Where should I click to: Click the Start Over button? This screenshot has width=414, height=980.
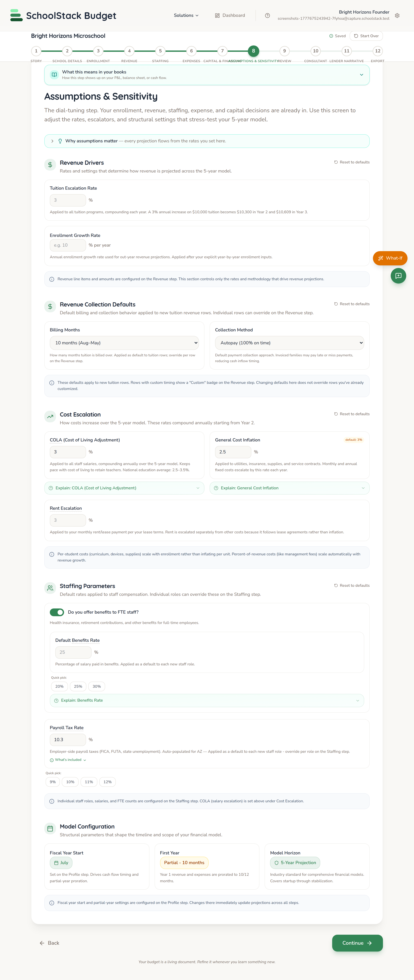click(x=366, y=36)
